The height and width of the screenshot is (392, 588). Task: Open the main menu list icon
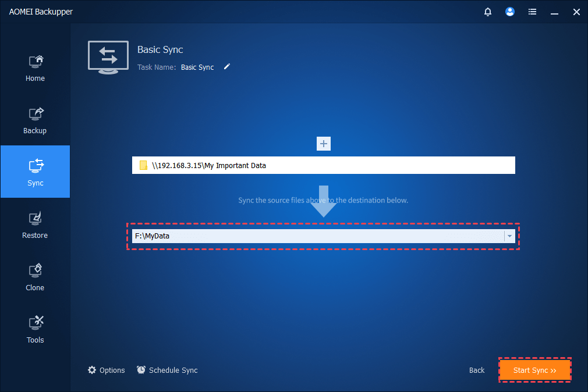click(532, 12)
